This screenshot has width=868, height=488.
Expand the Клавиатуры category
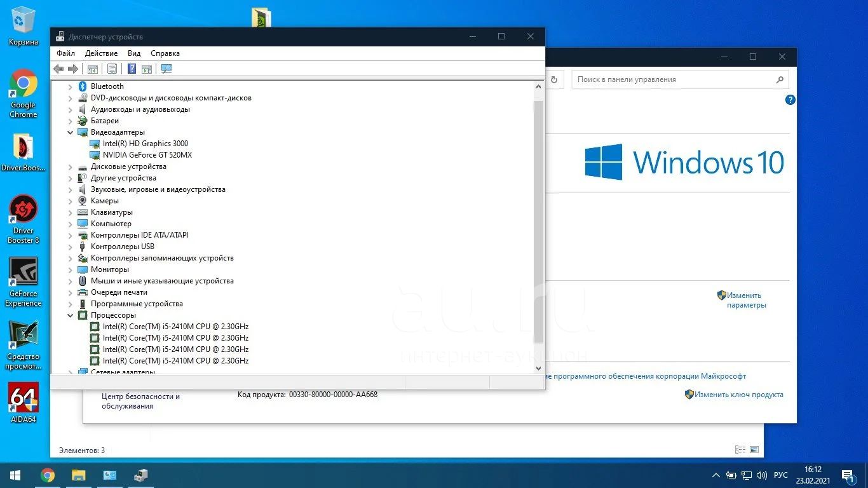point(71,212)
